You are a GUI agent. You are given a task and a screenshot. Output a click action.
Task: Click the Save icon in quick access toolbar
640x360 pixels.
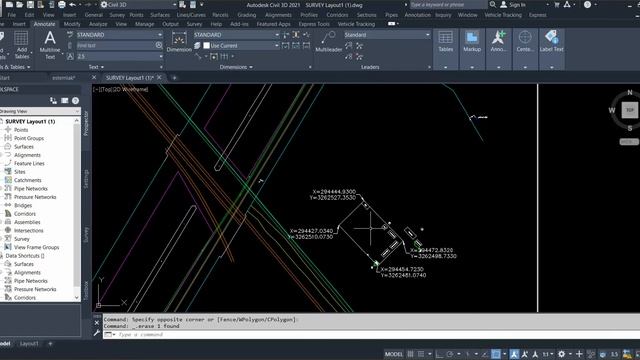(x=30, y=4)
